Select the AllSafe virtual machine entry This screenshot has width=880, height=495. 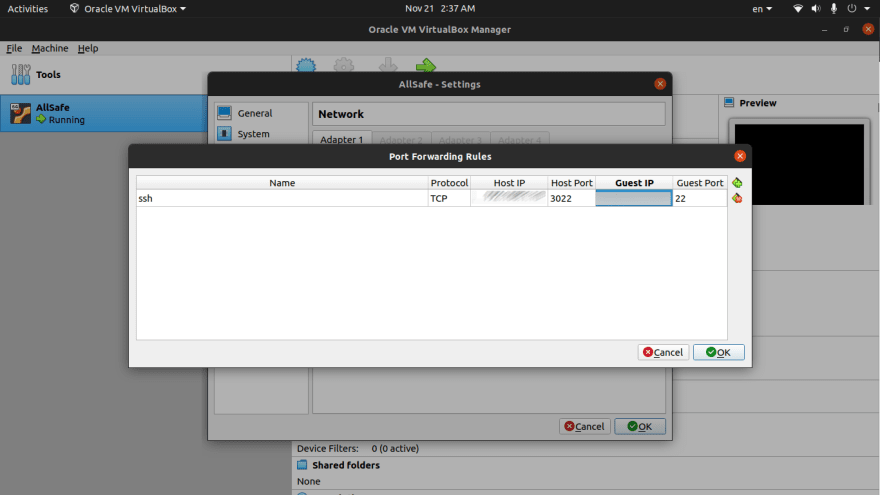[103, 113]
